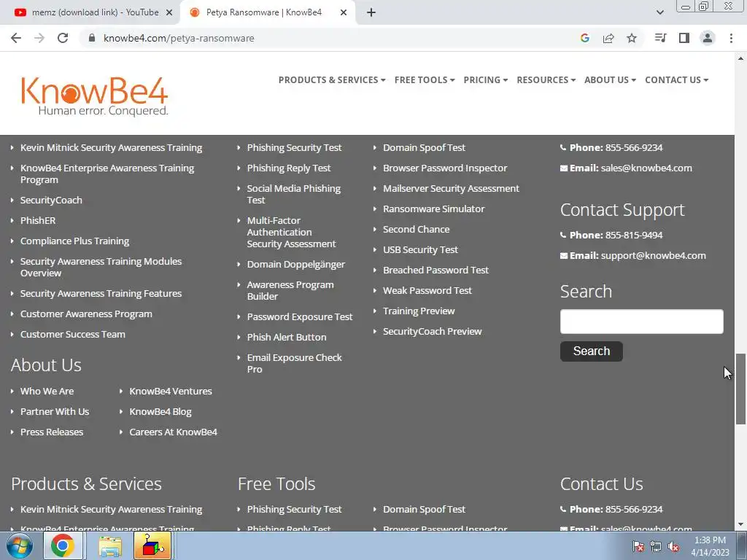The width and height of the screenshot is (747, 560).
Task: View site info via the lock icon
Action: [92, 38]
